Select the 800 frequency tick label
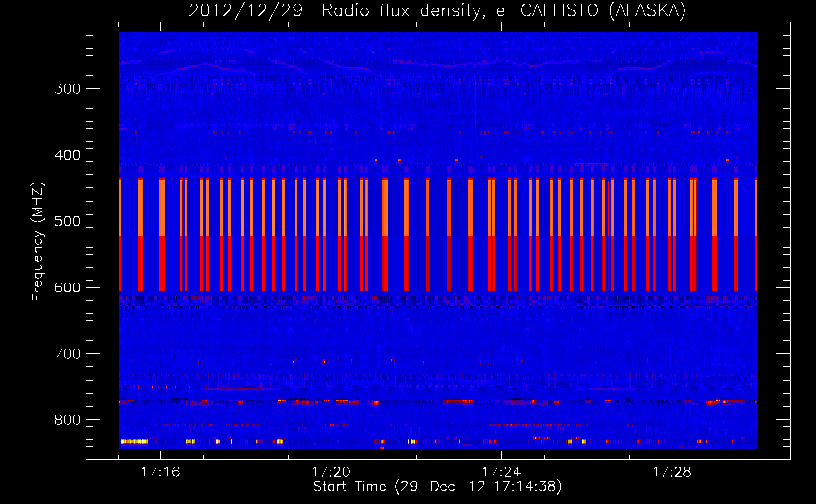The width and height of the screenshot is (816, 504). [x=68, y=420]
